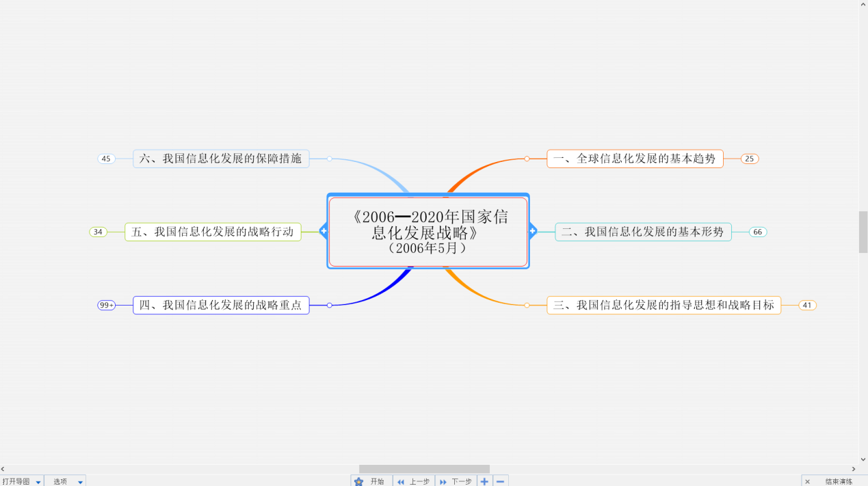Click the scroll-up arrow on vertical scrollbar

click(863, 4)
